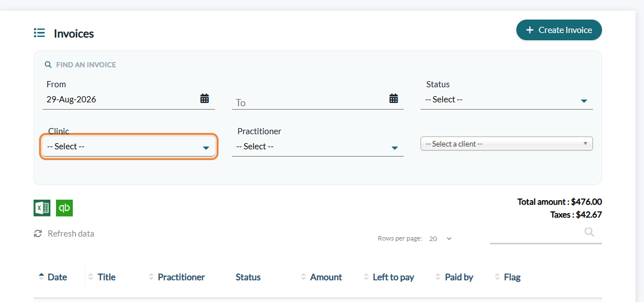Image resolution: width=644 pixels, height=302 pixels.
Task: Sort the table by Title column
Action: (x=102, y=277)
